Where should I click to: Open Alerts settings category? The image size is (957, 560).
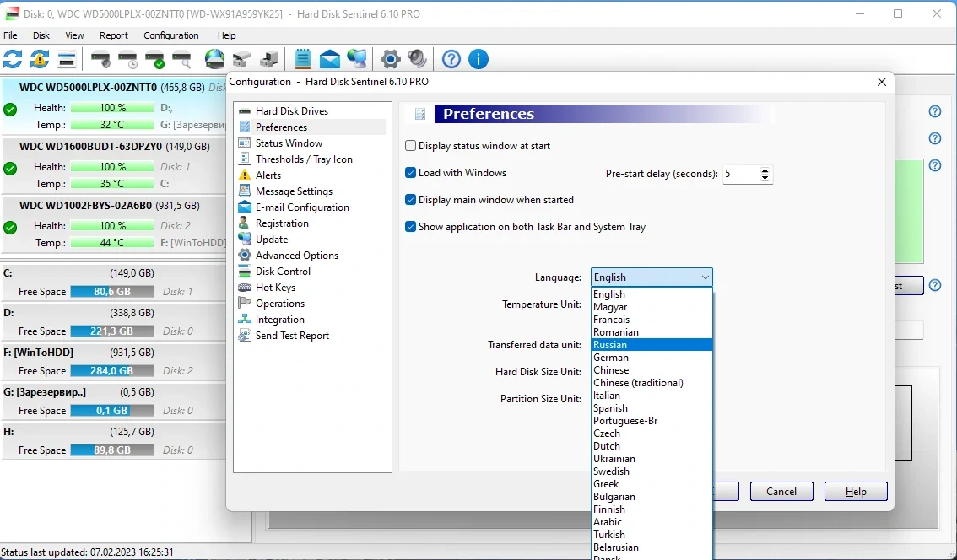268,175
